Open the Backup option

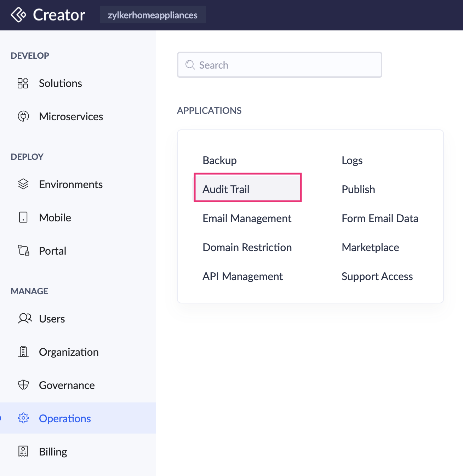219,161
